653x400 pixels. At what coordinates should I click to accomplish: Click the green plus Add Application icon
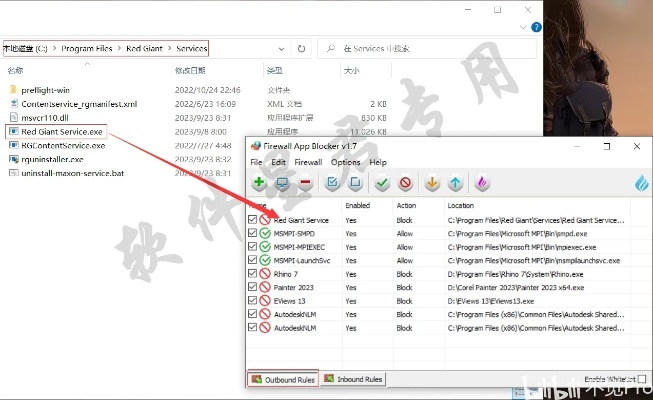pyautogui.click(x=259, y=182)
